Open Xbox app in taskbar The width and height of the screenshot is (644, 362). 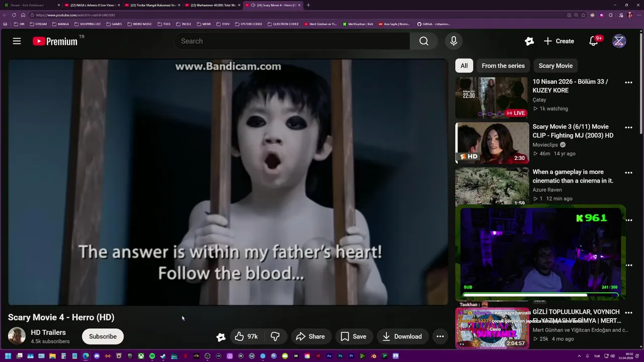[141, 356]
